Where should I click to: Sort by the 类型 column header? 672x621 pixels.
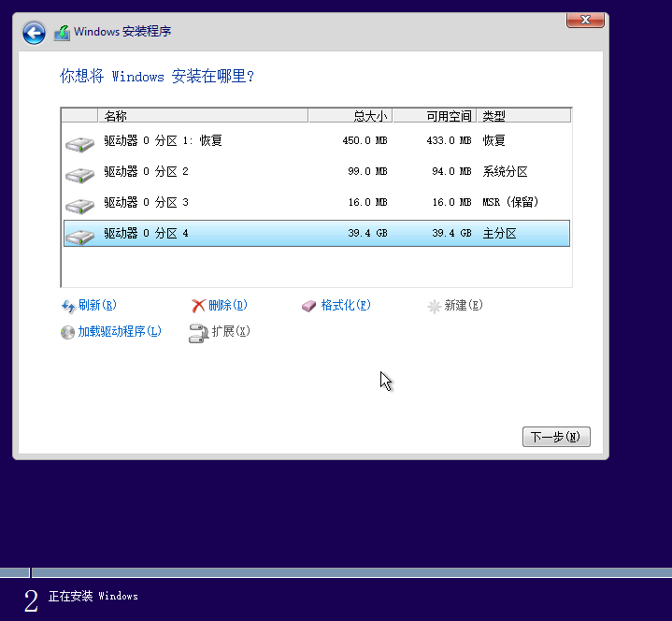point(523,116)
